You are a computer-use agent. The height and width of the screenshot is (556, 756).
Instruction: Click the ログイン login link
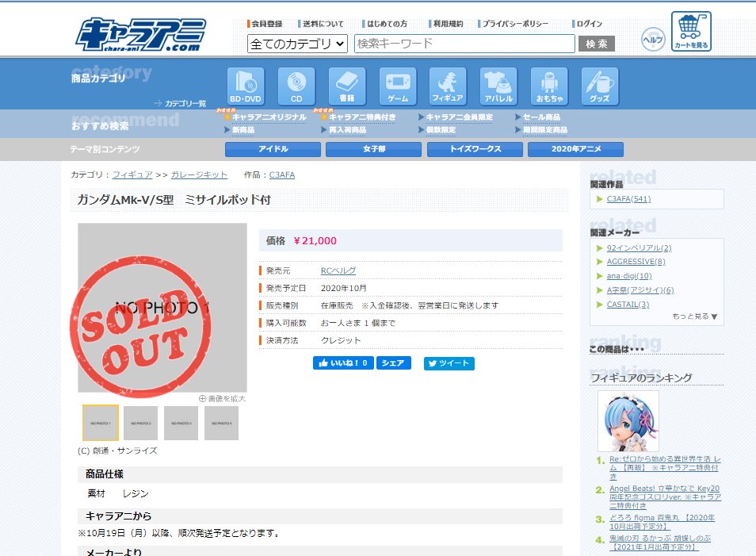[589, 24]
